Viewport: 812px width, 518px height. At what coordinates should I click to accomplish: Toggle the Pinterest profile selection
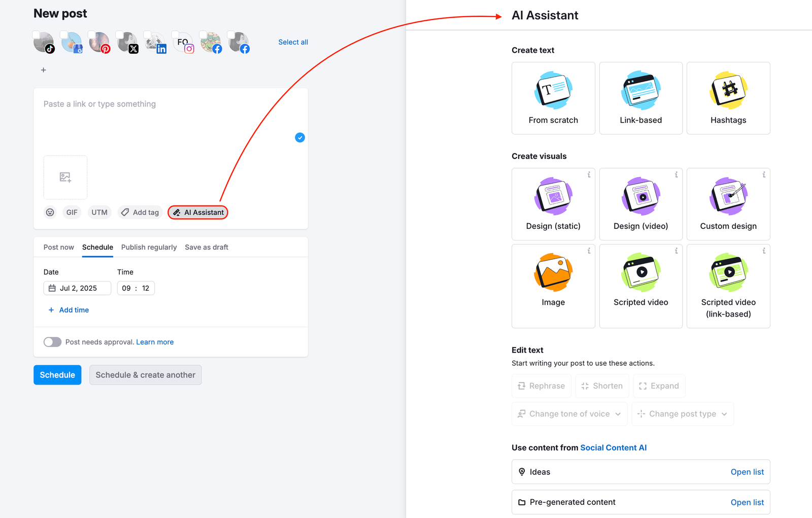point(99,43)
